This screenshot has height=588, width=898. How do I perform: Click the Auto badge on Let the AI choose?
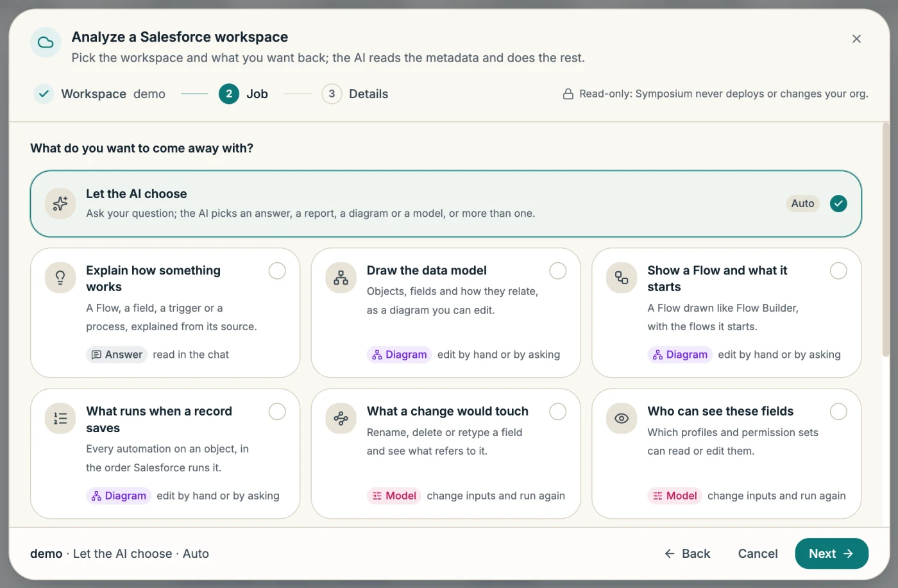pyautogui.click(x=802, y=203)
